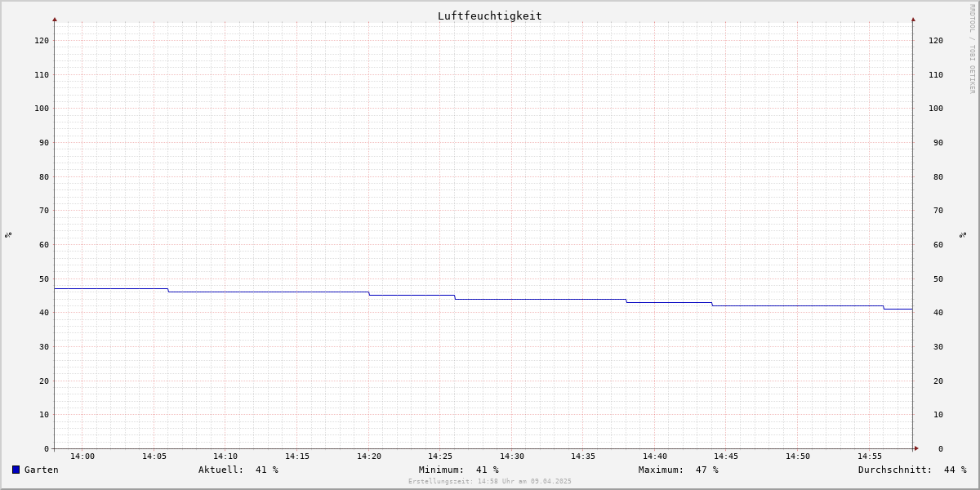The width and height of the screenshot is (980, 490).
Task: Click the left axis % unit label
Action: [x=8, y=234]
